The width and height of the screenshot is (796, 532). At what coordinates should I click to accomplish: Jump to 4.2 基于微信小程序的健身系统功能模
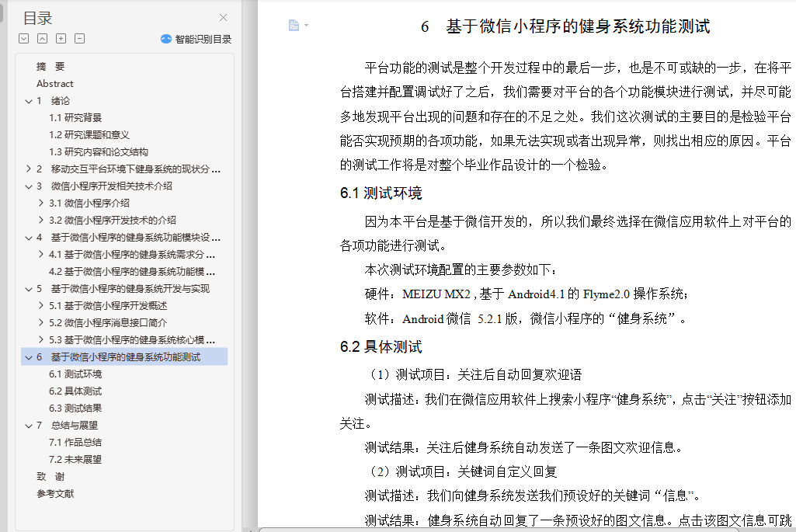click(132, 272)
